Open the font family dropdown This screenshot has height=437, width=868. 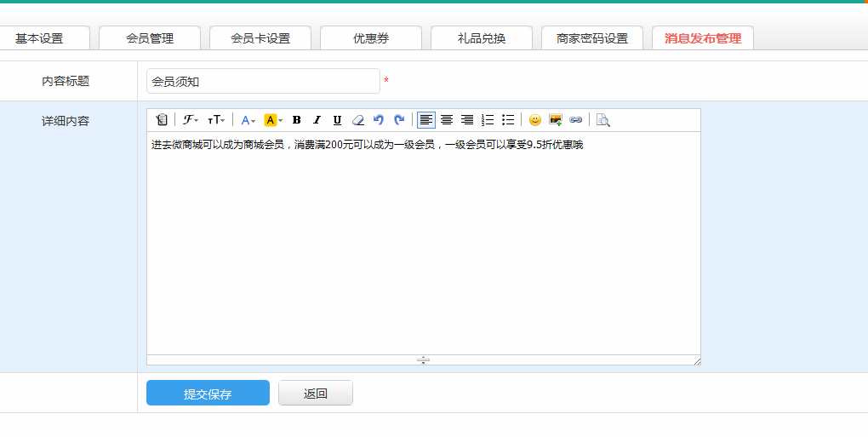(191, 120)
